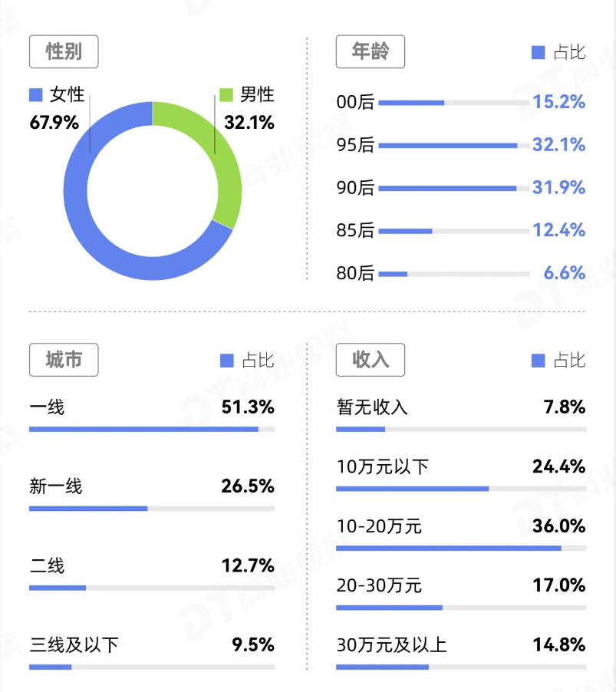Screen dimensions: 616x692
Task: Click the 占比 legend square in 收入 section
Action: (x=538, y=361)
